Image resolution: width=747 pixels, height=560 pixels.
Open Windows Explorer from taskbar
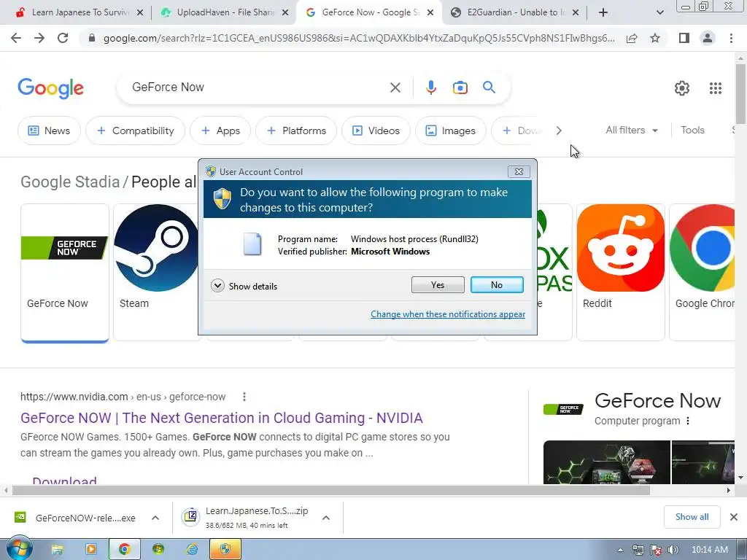(57, 550)
